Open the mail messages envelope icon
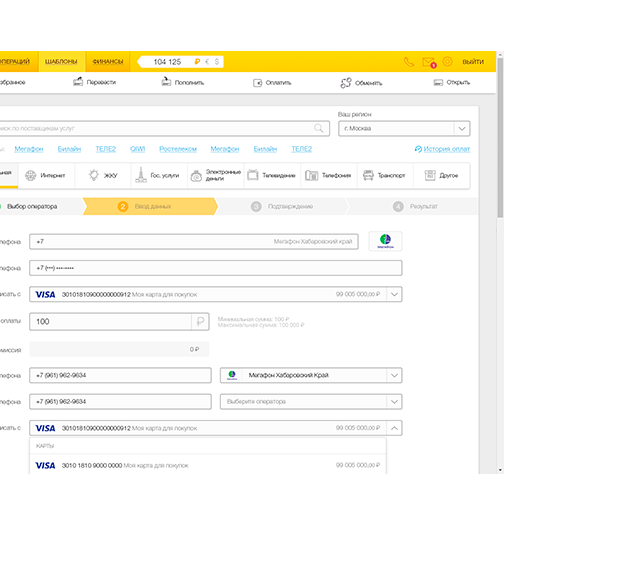The height and width of the screenshot is (564, 629). pyautogui.click(x=428, y=62)
